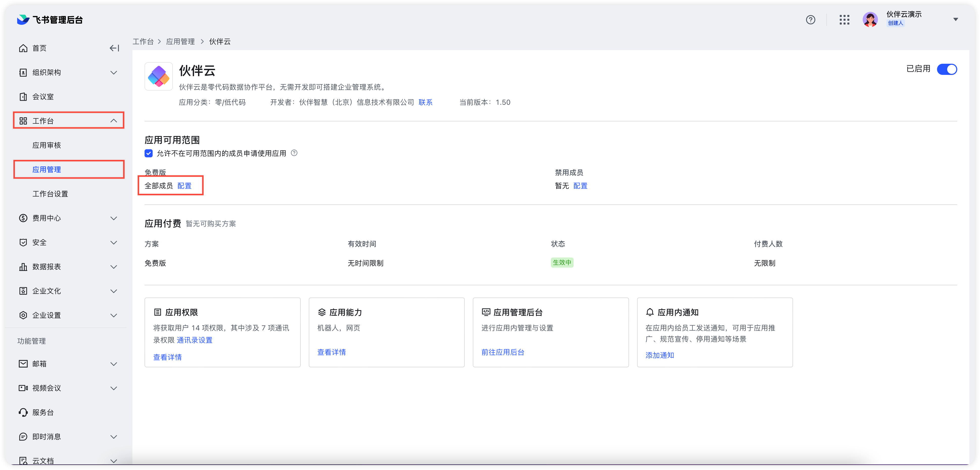Click 工作台 in the breadcrumb
This screenshot has height=470, width=980.
[x=143, y=41]
